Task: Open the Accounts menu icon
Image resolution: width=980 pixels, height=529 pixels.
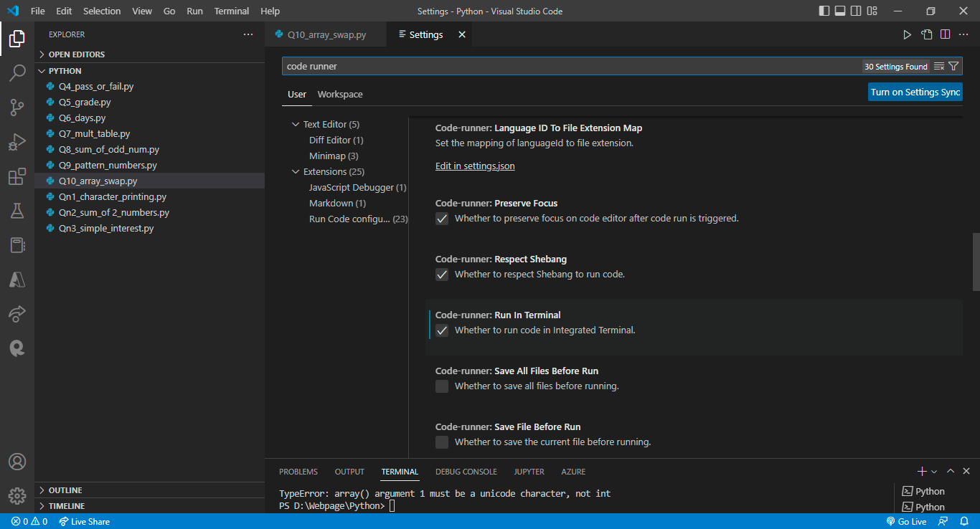Action: 17,461
